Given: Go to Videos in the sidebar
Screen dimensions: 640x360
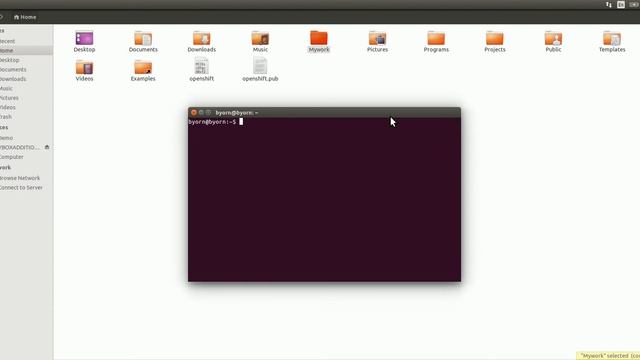Looking at the screenshot, I should [x=8, y=107].
